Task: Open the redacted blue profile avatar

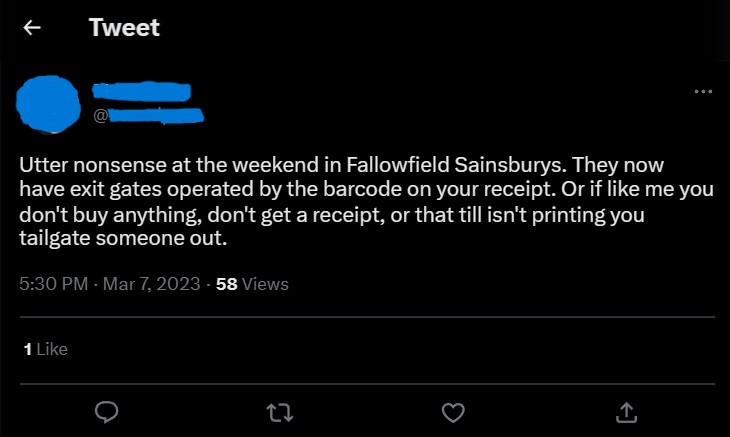Action: (48, 104)
